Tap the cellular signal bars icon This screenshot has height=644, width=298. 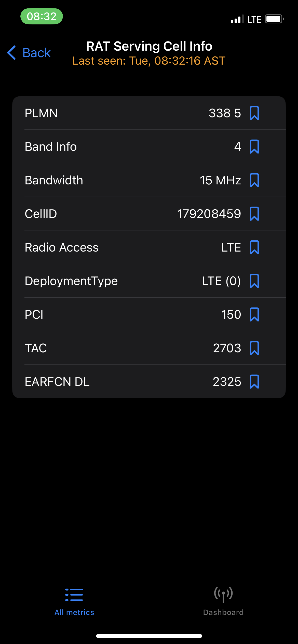pyautogui.click(x=237, y=19)
